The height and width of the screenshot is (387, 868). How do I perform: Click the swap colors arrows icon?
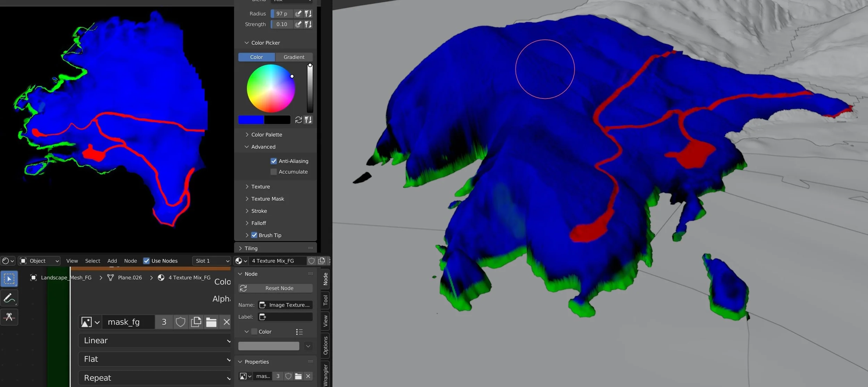[x=298, y=120]
